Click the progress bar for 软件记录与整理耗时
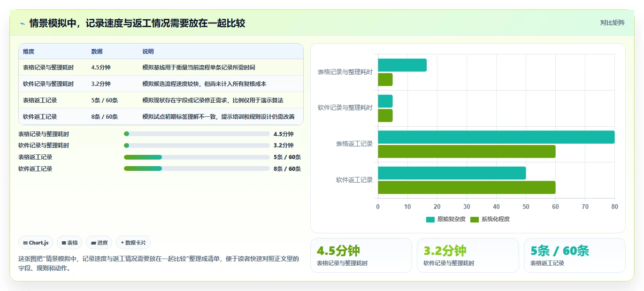The width and height of the screenshot is (644, 291). point(197,145)
